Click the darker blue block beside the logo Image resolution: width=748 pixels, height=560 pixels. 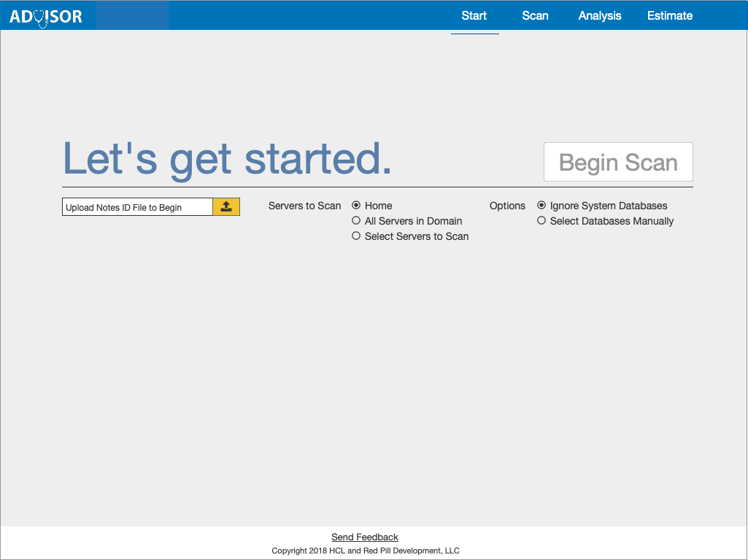click(132, 15)
